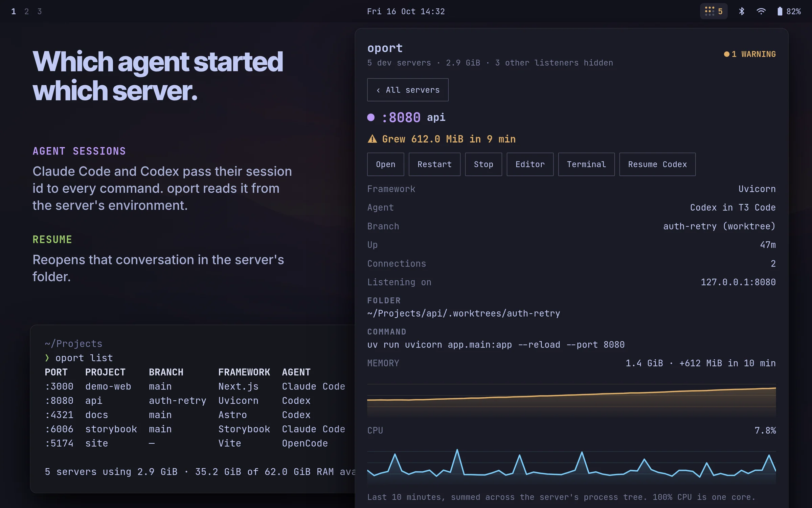
Task: Switch to workspace 3
Action: (40, 12)
